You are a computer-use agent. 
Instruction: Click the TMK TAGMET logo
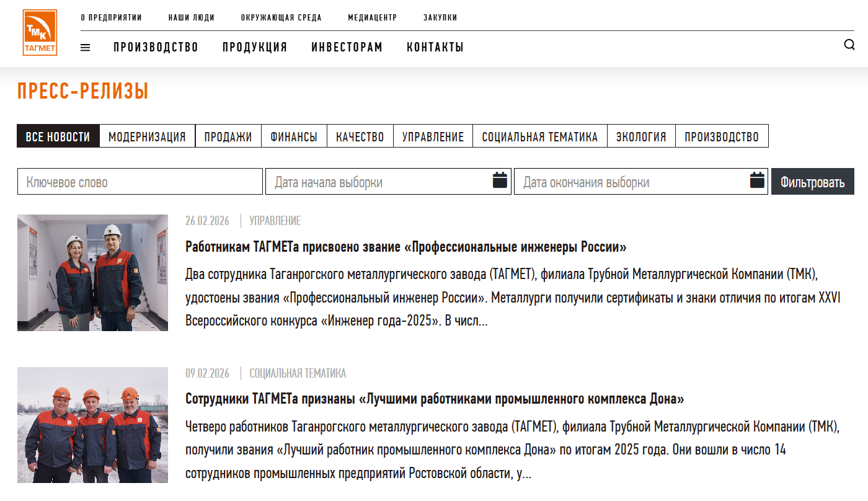point(40,33)
